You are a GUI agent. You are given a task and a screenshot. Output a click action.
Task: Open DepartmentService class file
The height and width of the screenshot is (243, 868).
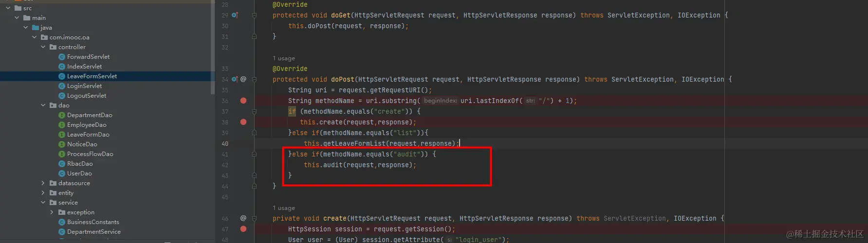[94, 232]
